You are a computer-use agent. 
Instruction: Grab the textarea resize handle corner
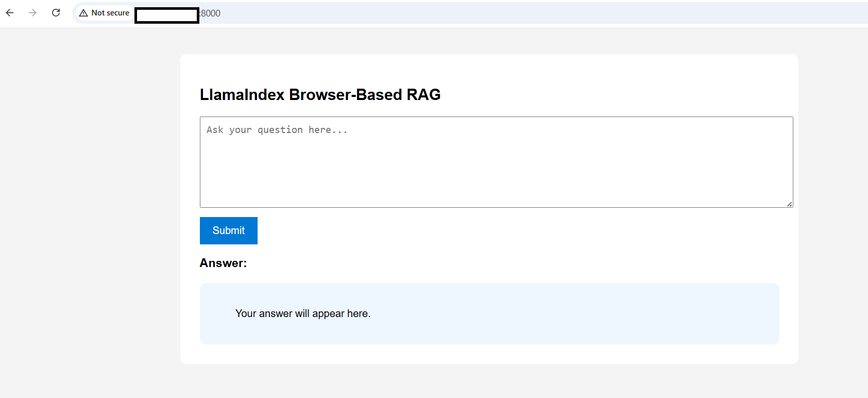tap(789, 204)
